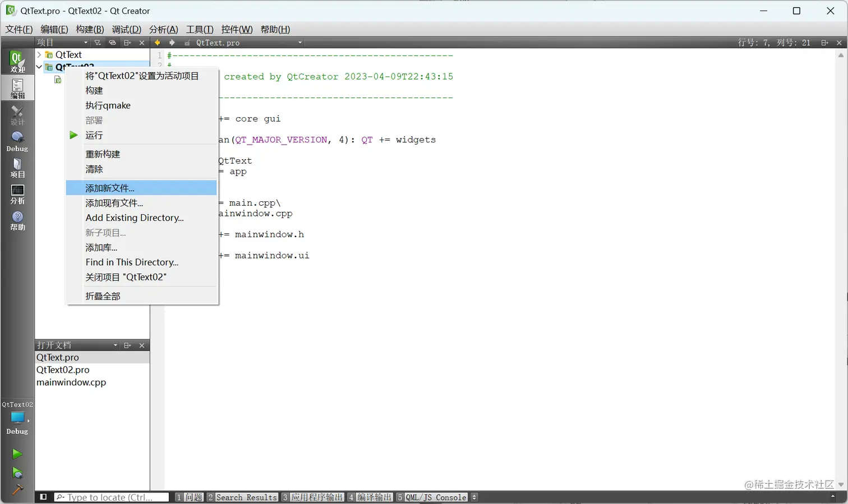This screenshot has height=504, width=848.
Task: Split the editor view icon at top right
Action: pyautogui.click(x=824, y=43)
